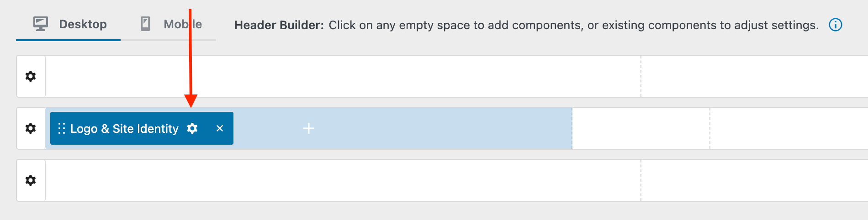
Task: Open the middle header row settings gear
Action: pyautogui.click(x=31, y=128)
